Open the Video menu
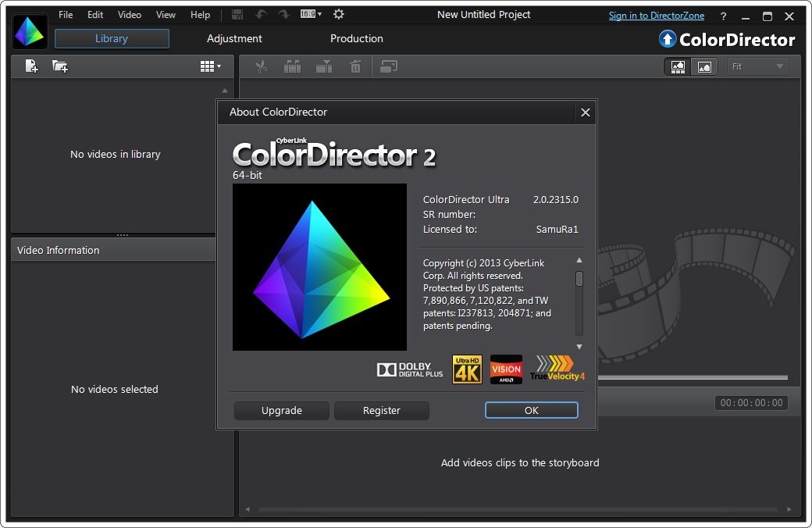The width and height of the screenshot is (812, 528). pyautogui.click(x=130, y=15)
